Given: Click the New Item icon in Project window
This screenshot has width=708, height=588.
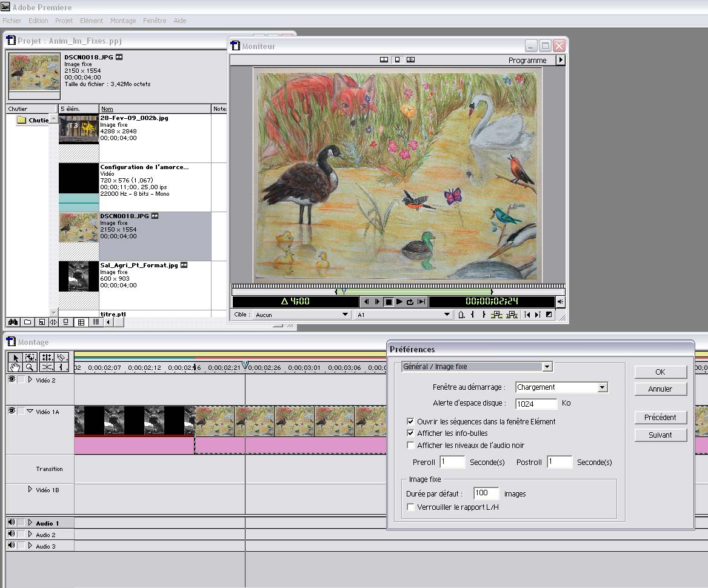Looking at the screenshot, I should tap(42, 322).
